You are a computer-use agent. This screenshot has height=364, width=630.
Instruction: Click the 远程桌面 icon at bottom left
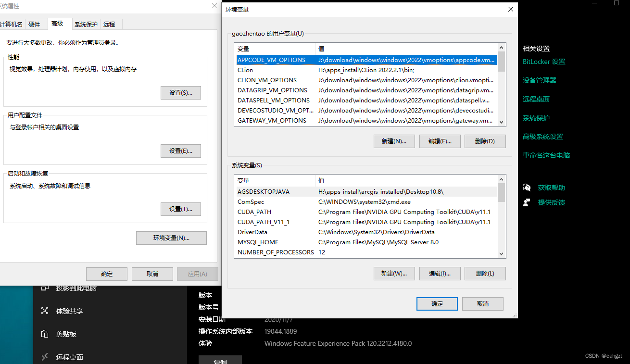tap(44, 357)
